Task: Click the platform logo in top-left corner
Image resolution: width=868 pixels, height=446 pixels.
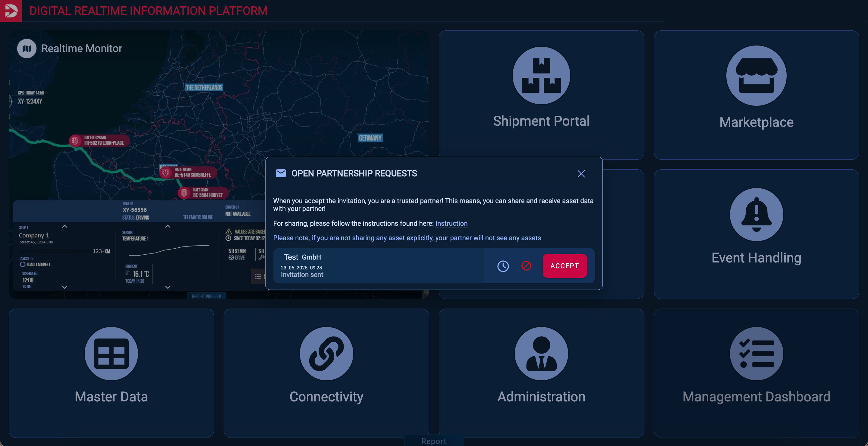Action: (11, 11)
